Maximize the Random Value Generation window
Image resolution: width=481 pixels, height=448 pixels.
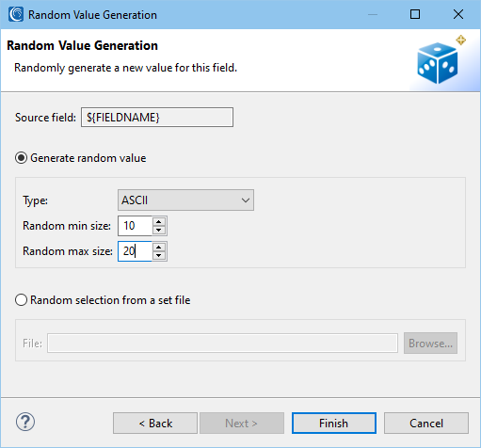(415, 14)
